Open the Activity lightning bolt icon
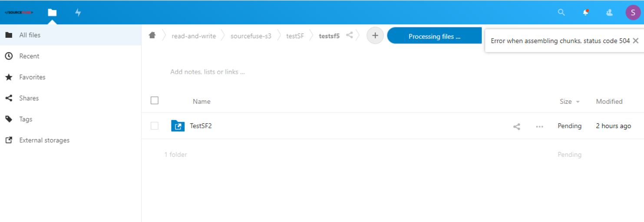This screenshot has height=222, width=644. (78, 13)
